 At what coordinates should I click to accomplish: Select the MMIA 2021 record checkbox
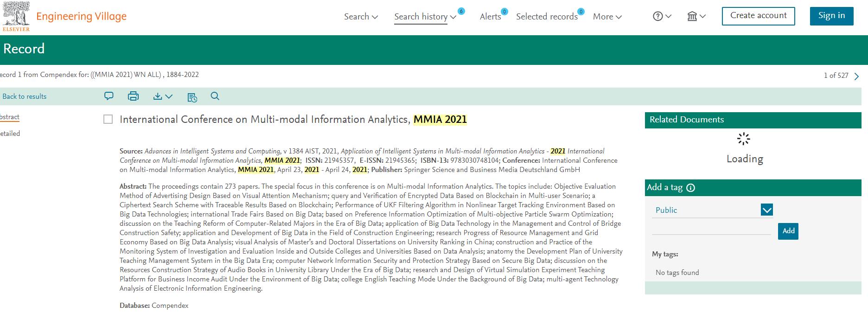(108, 119)
